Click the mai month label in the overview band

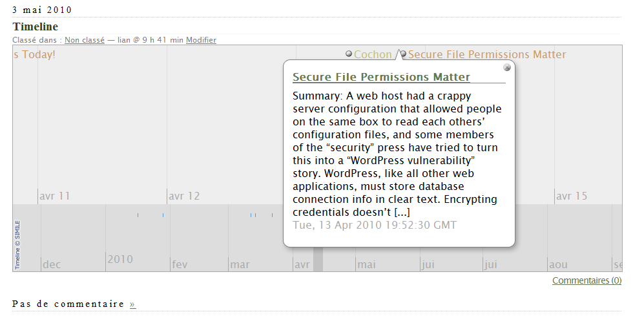366,265
